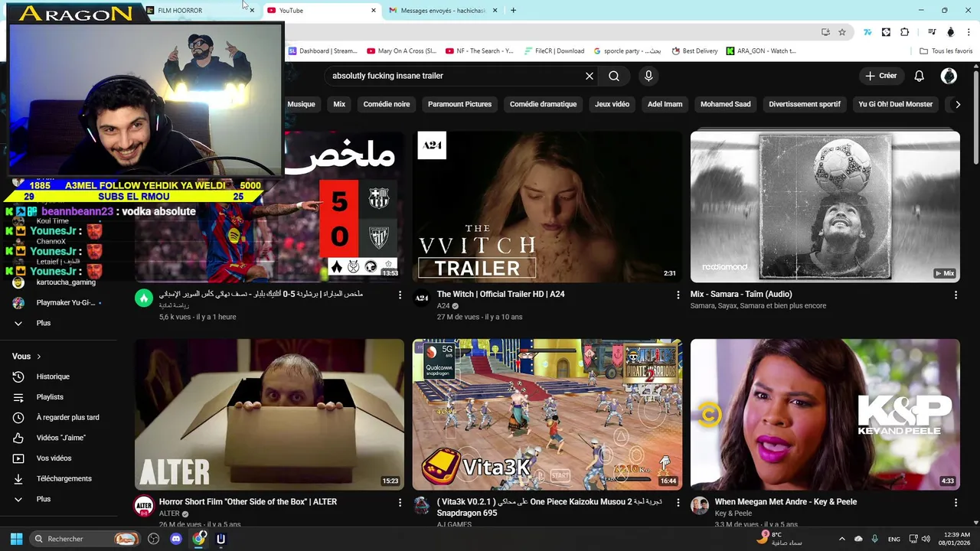980x551 pixels.
Task: Click the taskbar volume icon
Action: pos(926,539)
